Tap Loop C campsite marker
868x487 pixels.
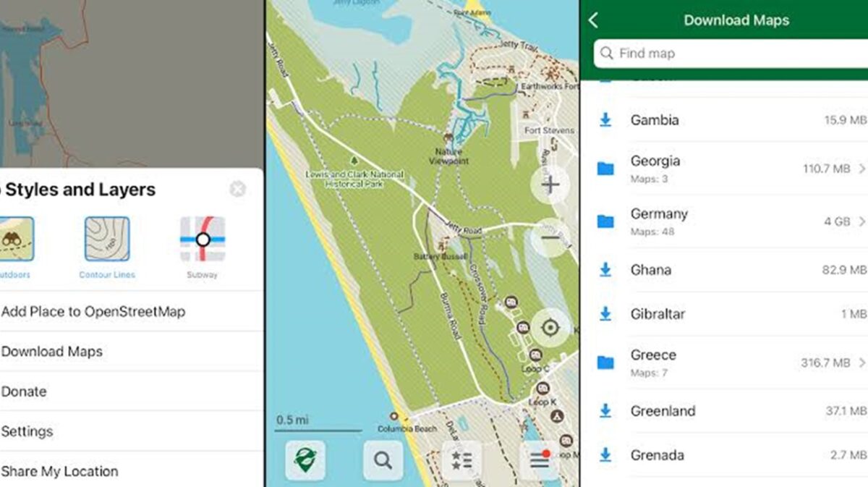pos(535,355)
